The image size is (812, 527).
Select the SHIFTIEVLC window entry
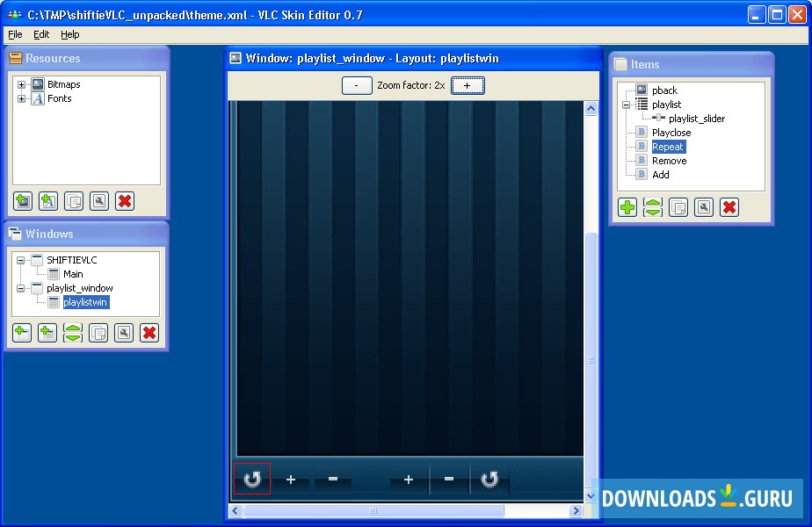pyautogui.click(x=71, y=260)
